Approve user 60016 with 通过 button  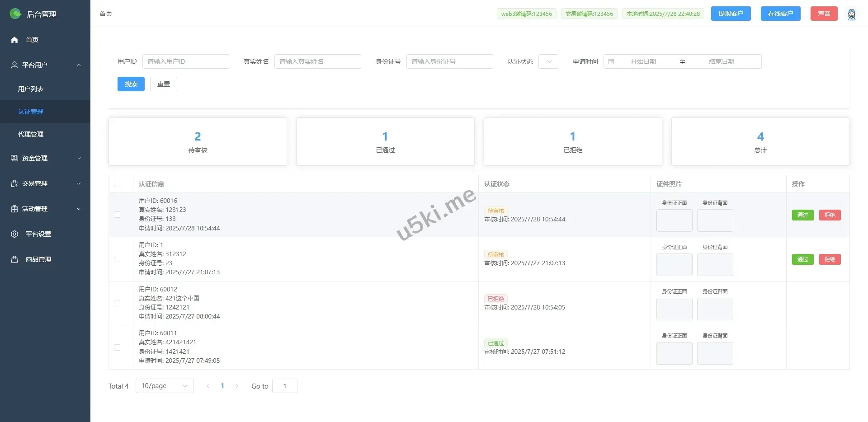coord(802,215)
